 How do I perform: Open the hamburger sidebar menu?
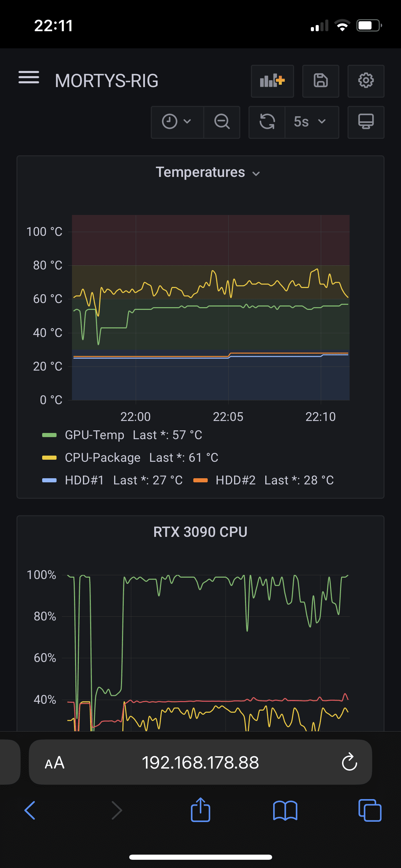tap(29, 77)
